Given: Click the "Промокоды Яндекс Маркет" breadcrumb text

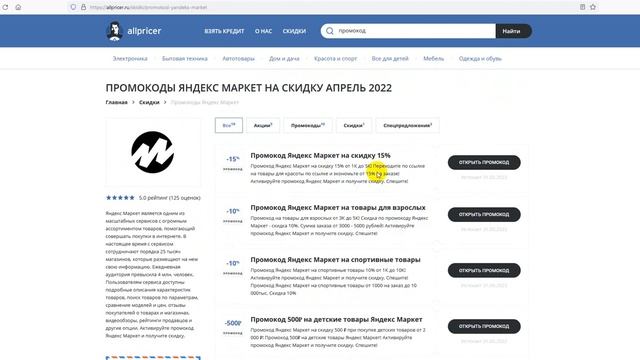Looking at the screenshot, I should 204,102.
